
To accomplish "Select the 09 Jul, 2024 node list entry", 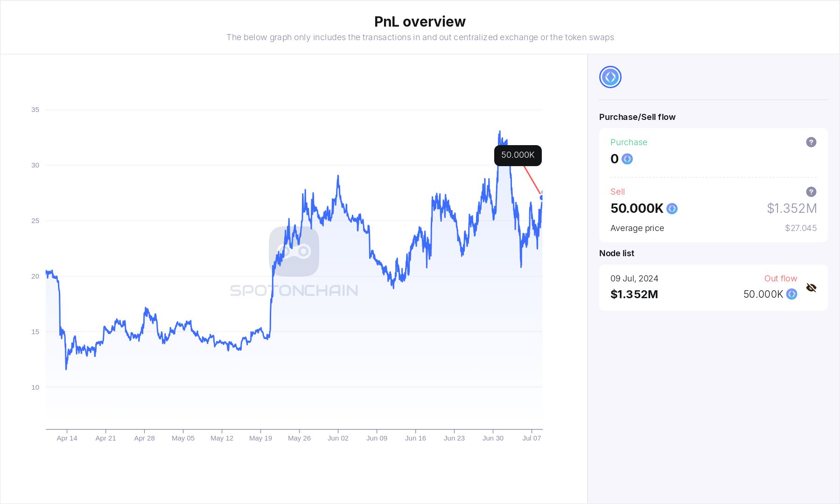I will [634, 278].
